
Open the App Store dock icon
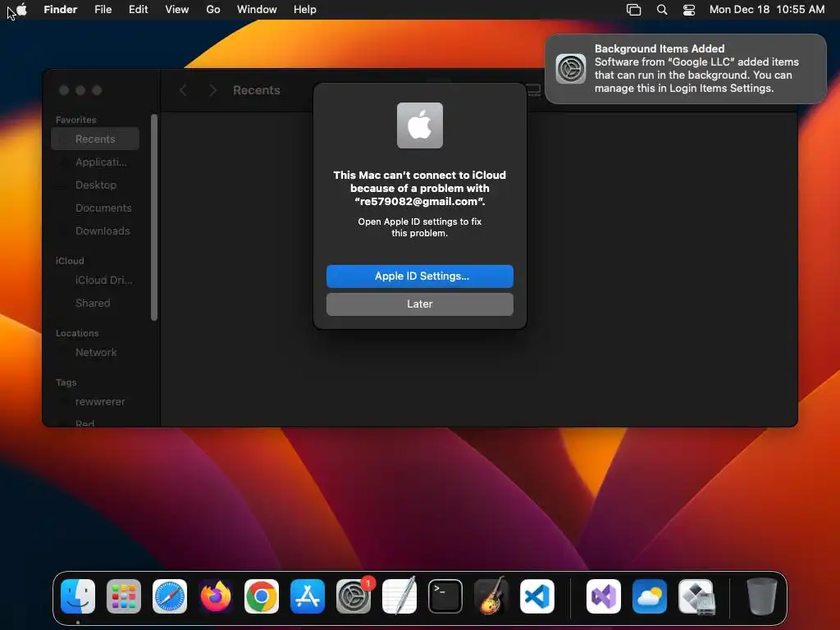308,596
